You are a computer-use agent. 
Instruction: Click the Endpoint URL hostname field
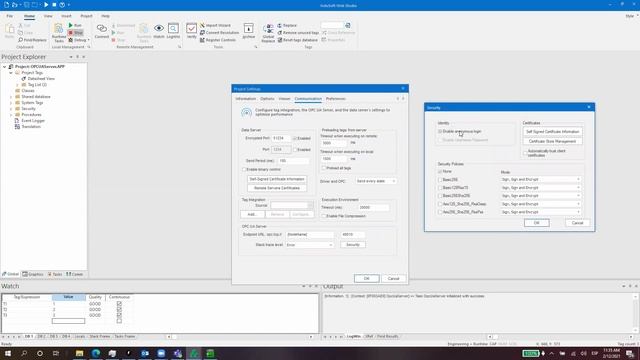[x=310, y=235]
